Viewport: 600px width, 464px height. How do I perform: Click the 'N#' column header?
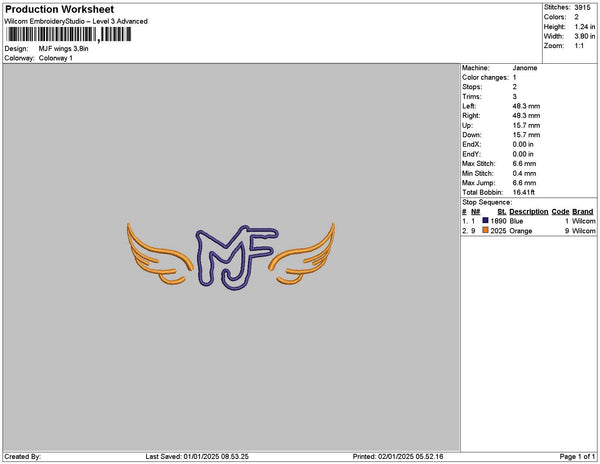475,212
